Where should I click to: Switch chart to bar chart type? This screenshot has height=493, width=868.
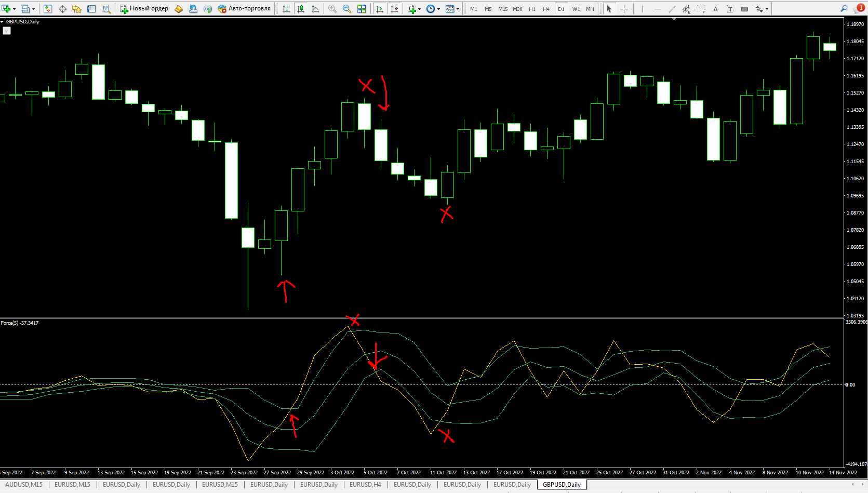(x=286, y=9)
